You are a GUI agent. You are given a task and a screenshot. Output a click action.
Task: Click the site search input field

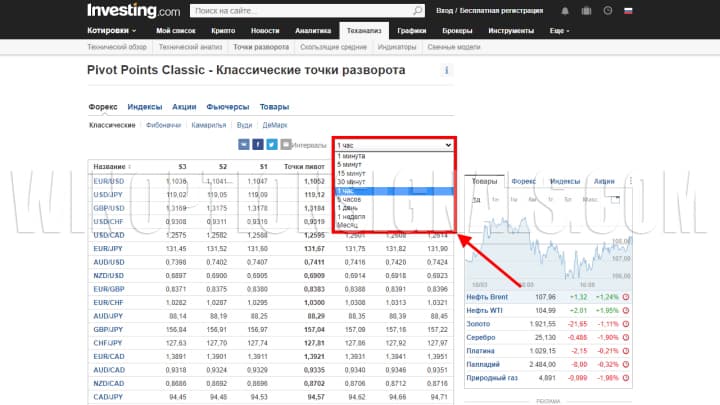click(x=301, y=11)
